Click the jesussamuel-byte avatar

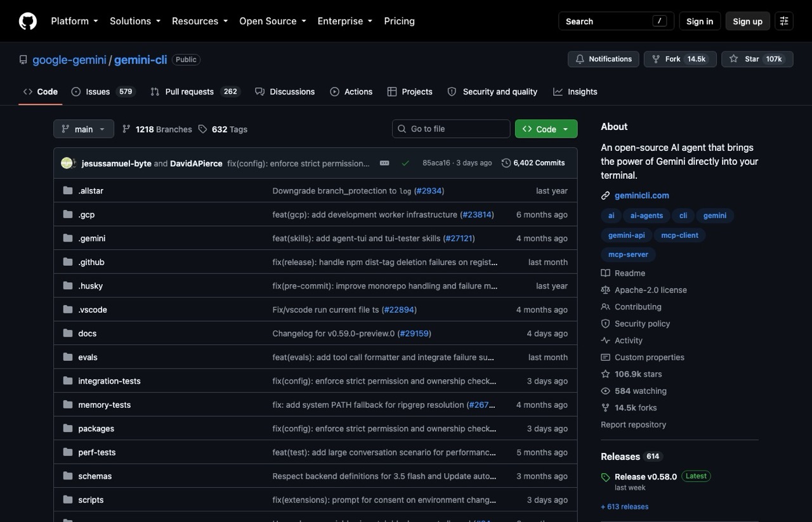(x=67, y=163)
